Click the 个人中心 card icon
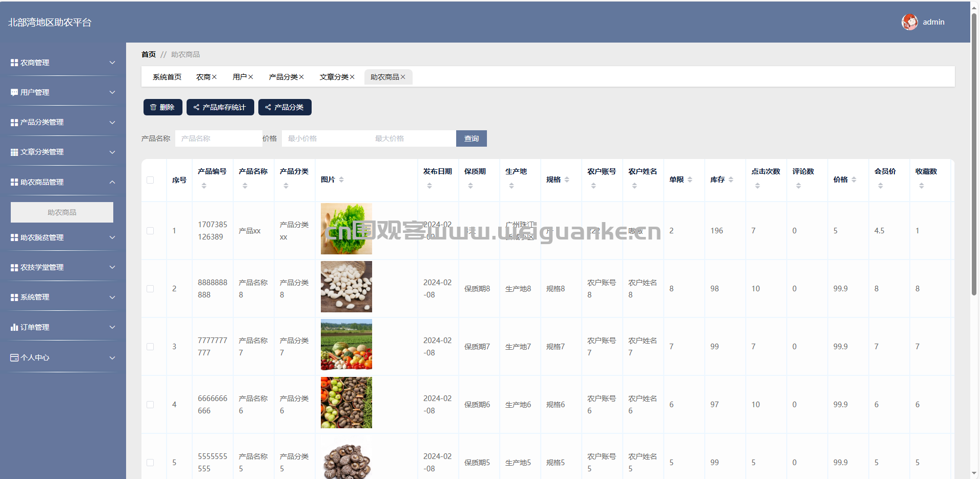The height and width of the screenshot is (479, 980). point(14,357)
